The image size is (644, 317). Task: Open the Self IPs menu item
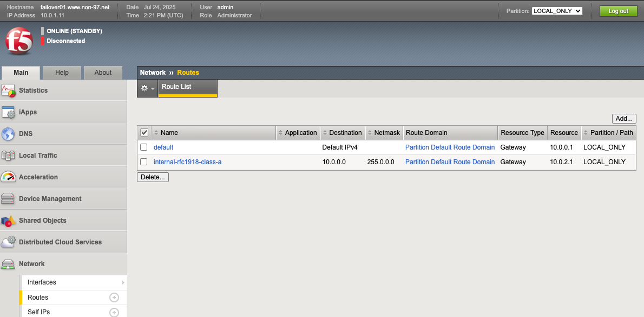tap(38, 312)
